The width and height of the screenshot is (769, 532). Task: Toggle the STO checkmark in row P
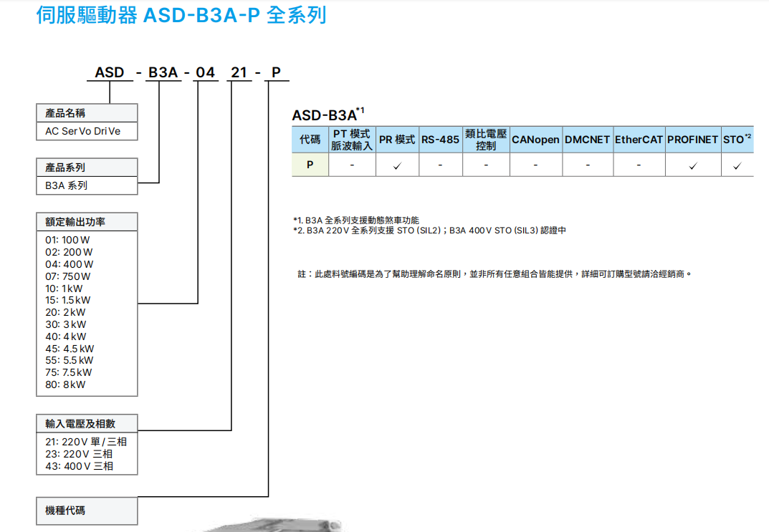click(737, 165)
